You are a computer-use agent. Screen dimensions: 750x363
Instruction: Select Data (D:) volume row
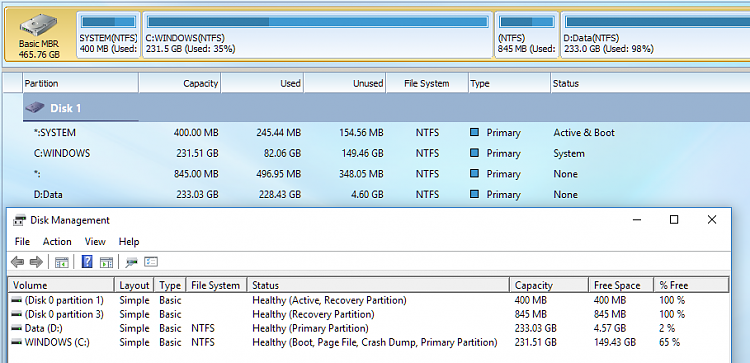[x=369, y=329]
